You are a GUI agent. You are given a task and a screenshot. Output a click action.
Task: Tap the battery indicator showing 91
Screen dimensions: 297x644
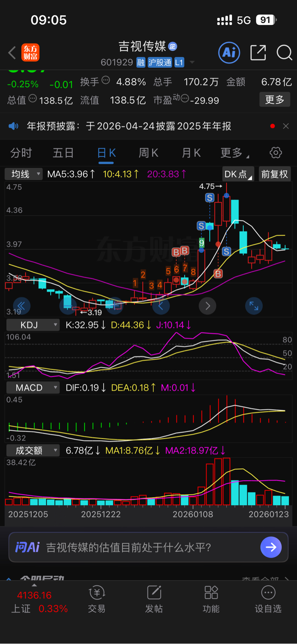[x=266, y=20]
